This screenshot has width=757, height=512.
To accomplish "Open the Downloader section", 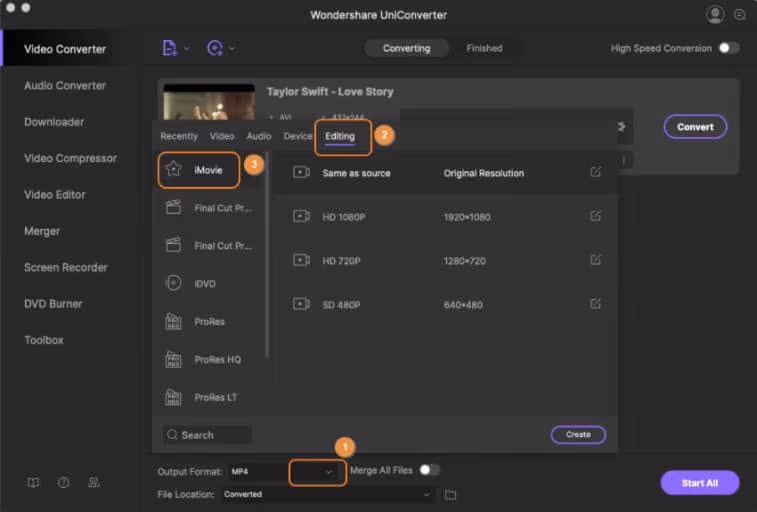I will [x=54, y=122].
